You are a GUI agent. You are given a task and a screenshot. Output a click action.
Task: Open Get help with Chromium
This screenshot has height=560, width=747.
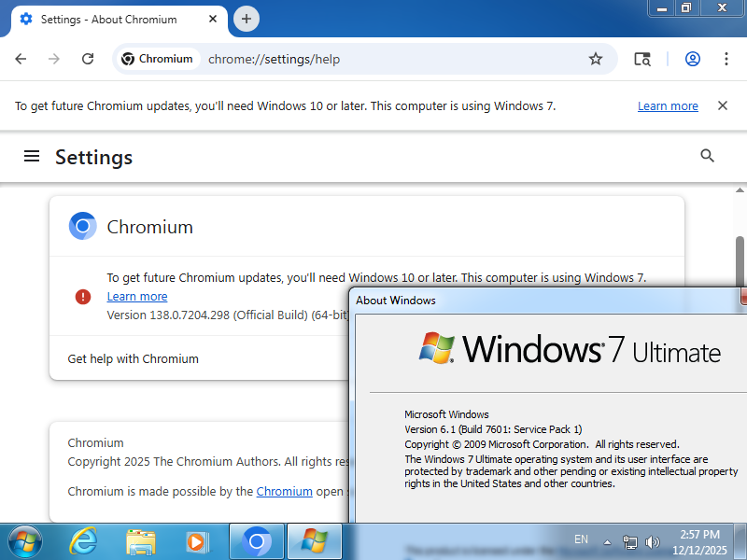[x=200, y=358]
